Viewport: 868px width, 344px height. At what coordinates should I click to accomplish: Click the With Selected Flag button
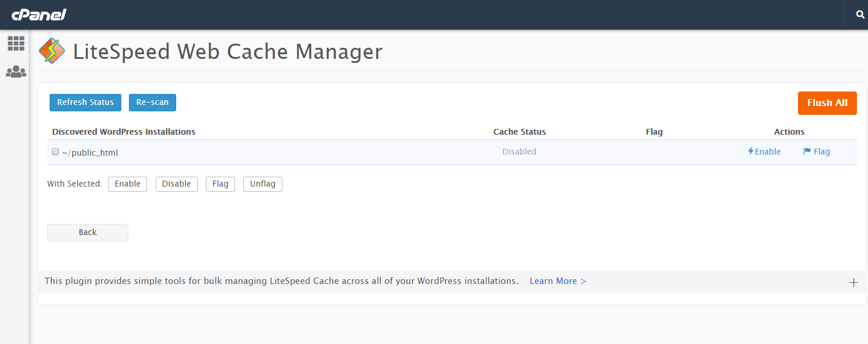pos(220,184)
